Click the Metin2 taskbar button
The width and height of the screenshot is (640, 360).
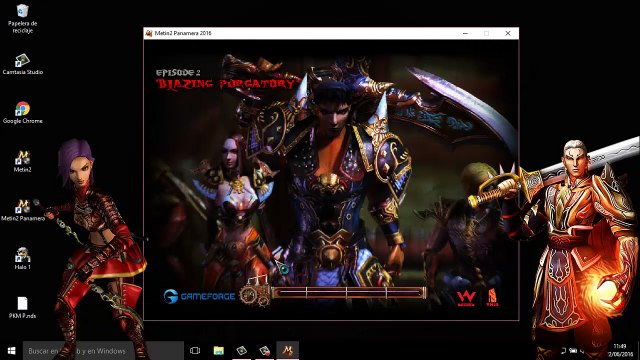(x=288, y=351)
